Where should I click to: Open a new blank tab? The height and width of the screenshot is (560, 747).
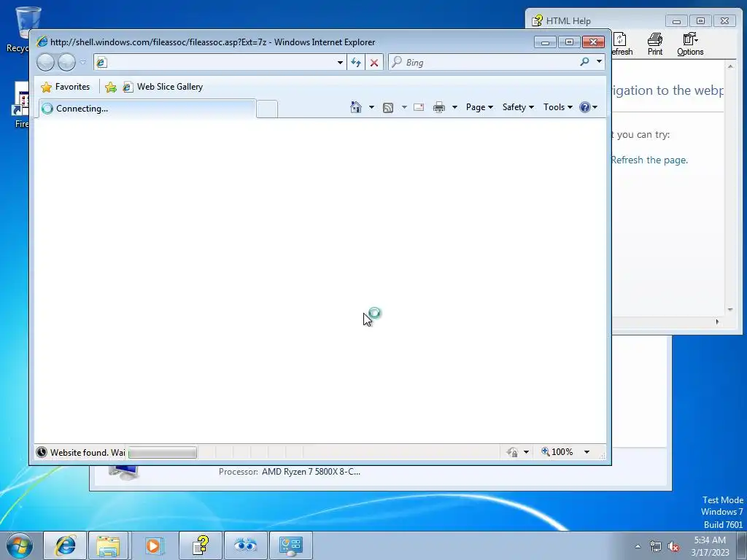click(x=267, y=109)
